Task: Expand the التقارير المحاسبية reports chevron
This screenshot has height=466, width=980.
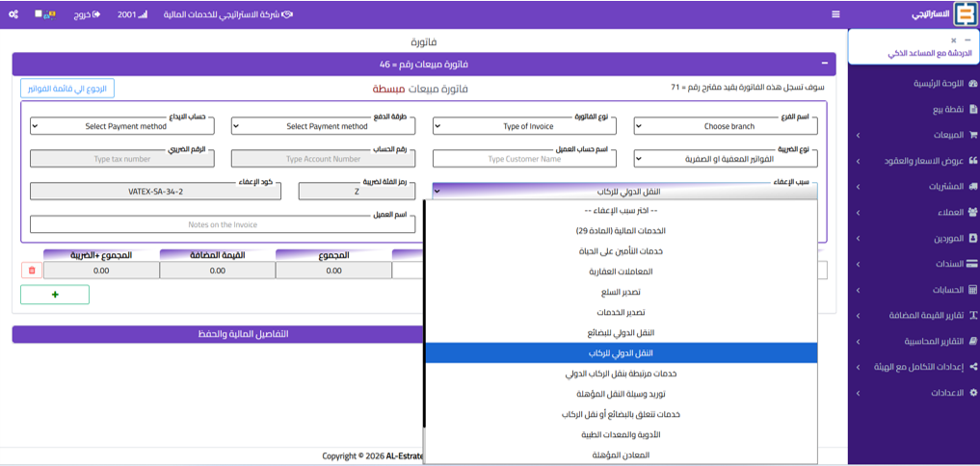Action: 858,342
